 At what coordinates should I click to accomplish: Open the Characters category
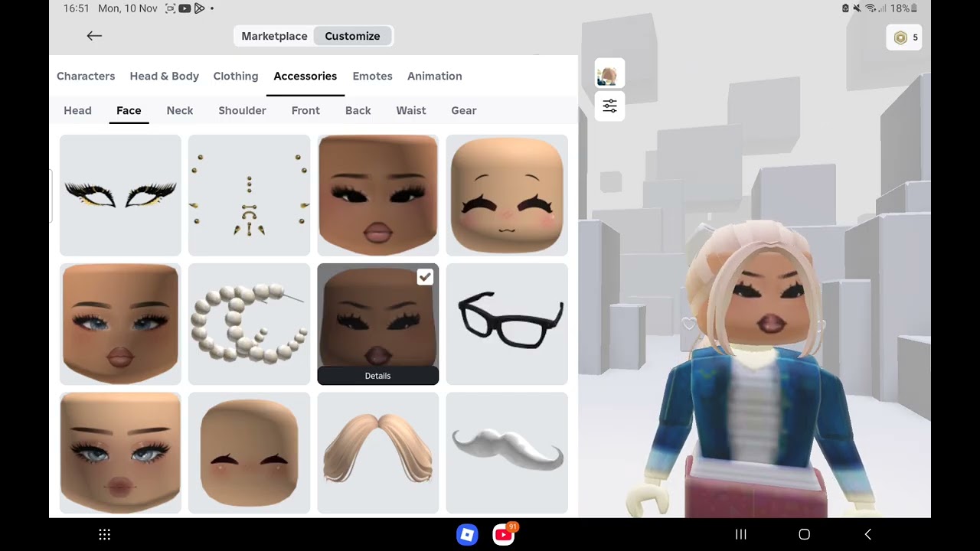pyautogui.click(x=86, y=76)
